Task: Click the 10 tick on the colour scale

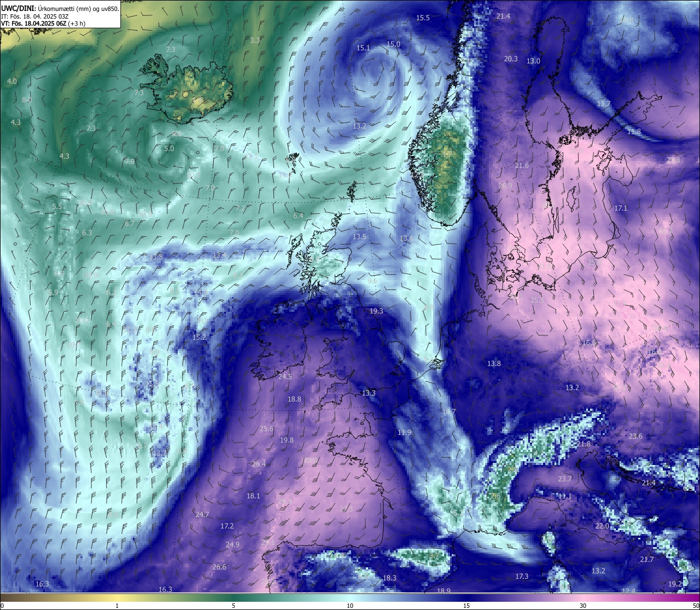Action: pos(350,606)
